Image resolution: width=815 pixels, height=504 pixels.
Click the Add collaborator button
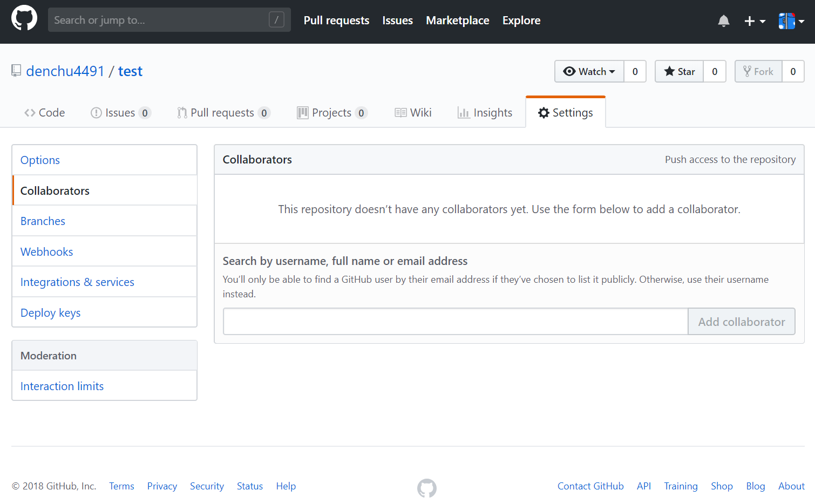click(742, 322)
